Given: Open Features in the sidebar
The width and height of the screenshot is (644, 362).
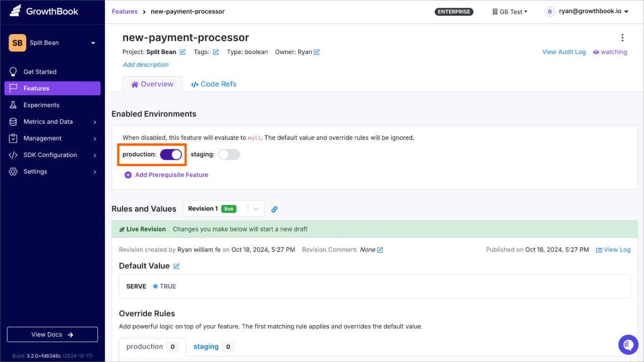Looking at the screenshot, I should (52, 88).
